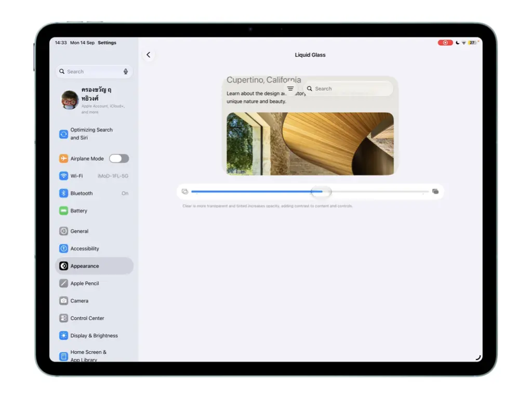The height and width of the screenshot is (399, 532).
Task: Click the Airplane Mode icon
Action: pos(63,158)
